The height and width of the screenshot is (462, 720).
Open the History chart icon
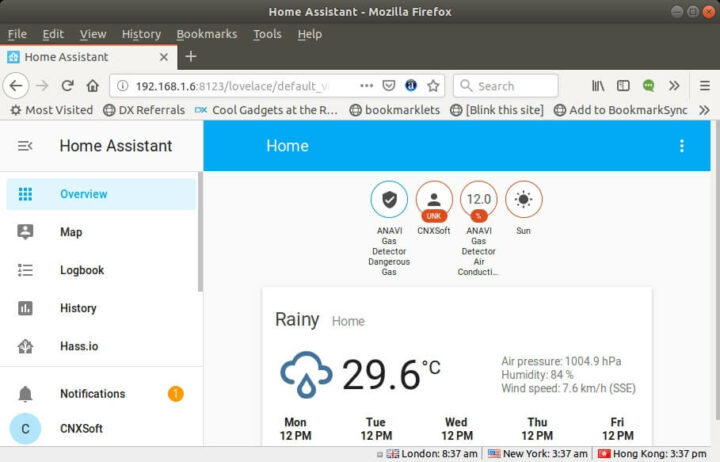[x=25, y=308]
